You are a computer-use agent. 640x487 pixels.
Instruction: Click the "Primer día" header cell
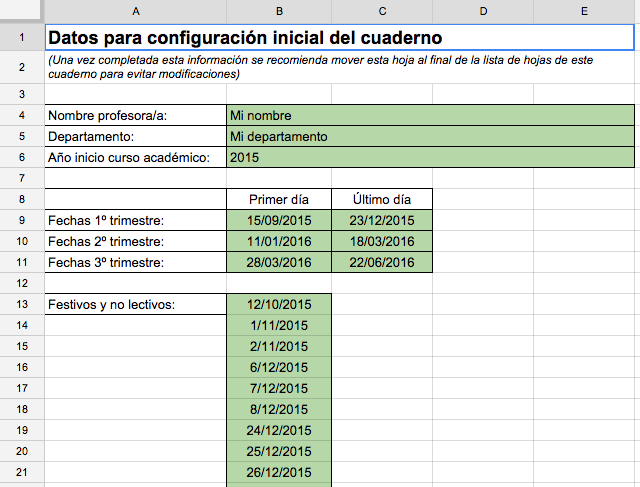(278, 199)
